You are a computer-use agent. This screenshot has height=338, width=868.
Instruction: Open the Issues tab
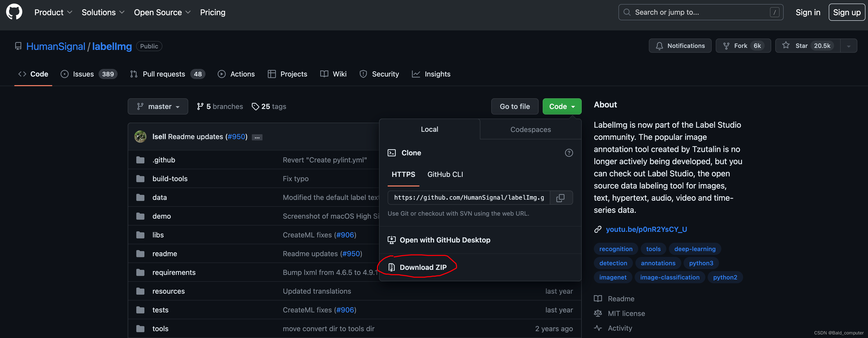[x=89, y=74]
